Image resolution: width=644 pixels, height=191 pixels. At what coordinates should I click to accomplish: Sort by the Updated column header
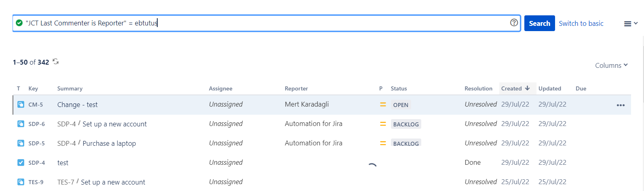549,88
